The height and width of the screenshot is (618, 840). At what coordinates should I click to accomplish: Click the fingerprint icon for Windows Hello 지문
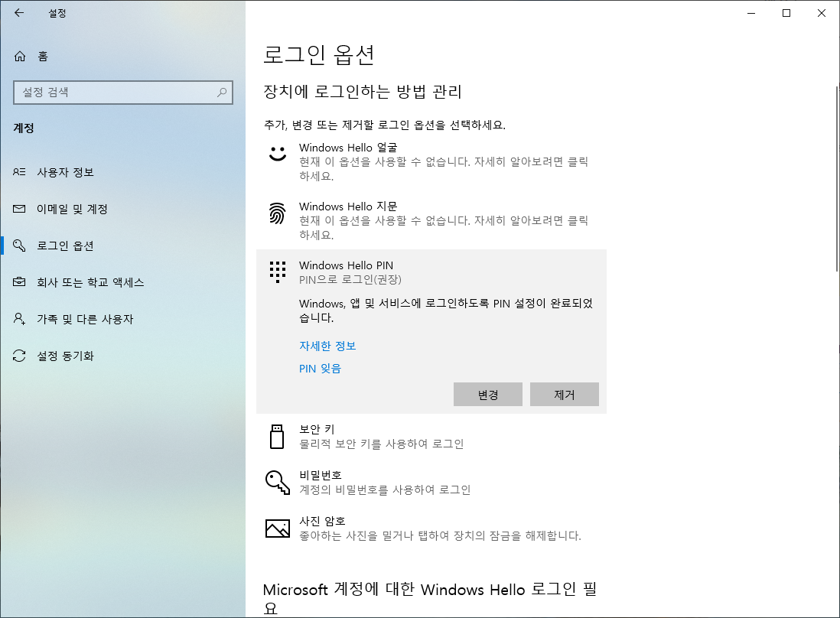point(277,213)
